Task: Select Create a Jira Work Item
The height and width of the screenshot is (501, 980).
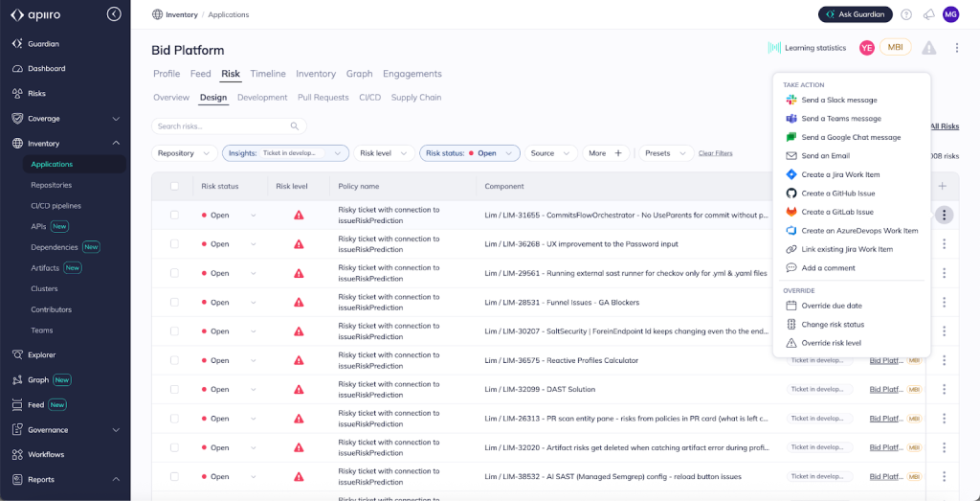Action: point(840,174)
